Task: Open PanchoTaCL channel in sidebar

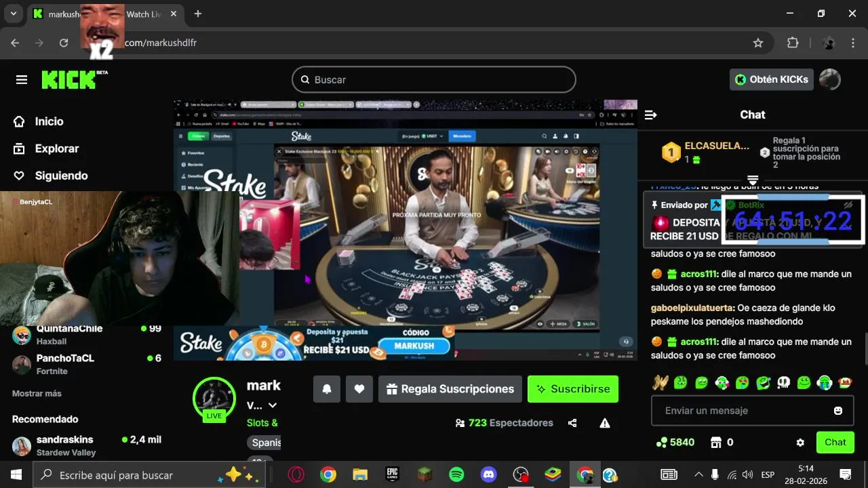Action: (87, 364)
